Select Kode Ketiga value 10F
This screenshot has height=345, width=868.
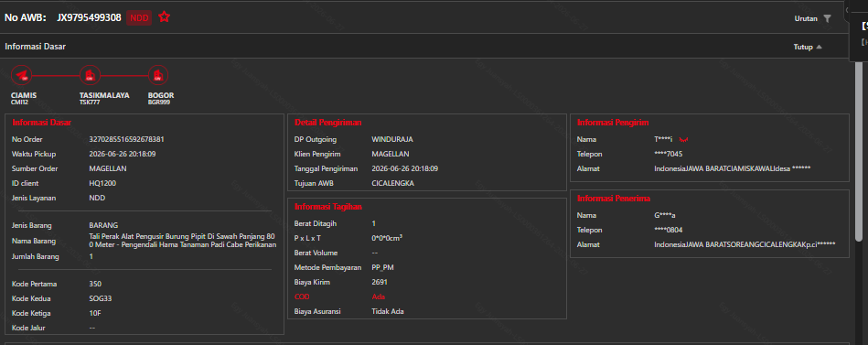pos(95,314)
